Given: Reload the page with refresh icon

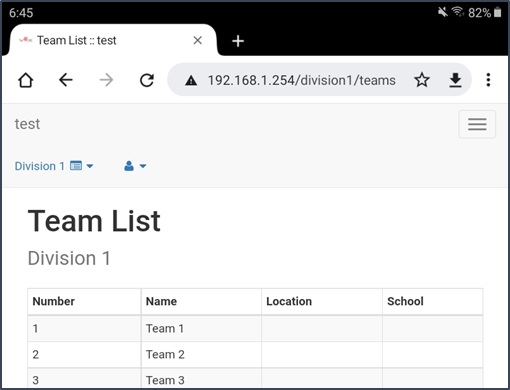Looking at the screenshot, I should click(147, 80).
